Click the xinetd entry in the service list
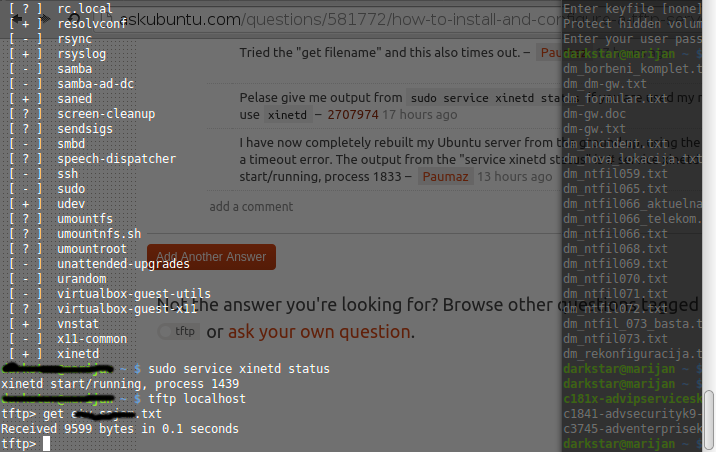Image resolution: width=716 pixels, height=452 pixels. tap(78, 354)
